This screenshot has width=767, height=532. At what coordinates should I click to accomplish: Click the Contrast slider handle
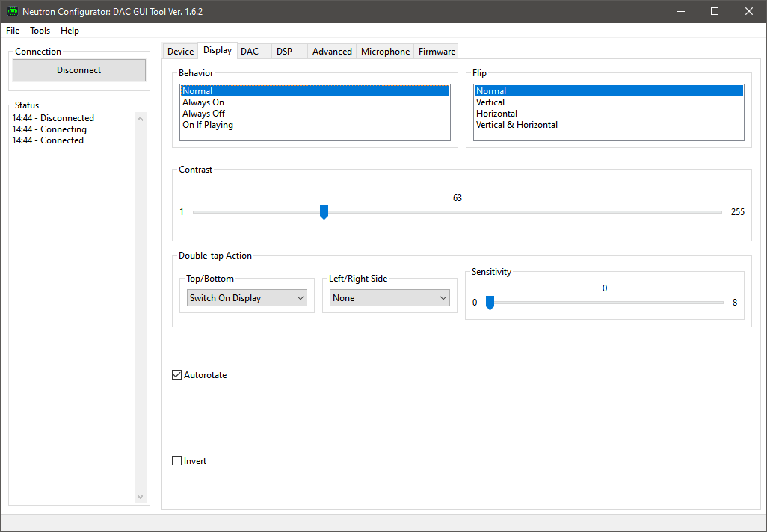[324, 213]
